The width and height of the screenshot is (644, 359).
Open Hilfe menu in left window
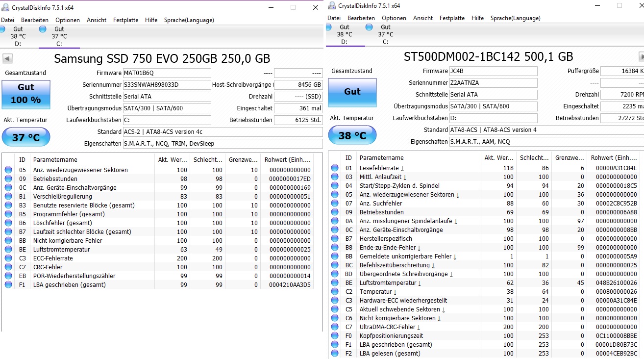pyautogui.click(x=151, y=20)
